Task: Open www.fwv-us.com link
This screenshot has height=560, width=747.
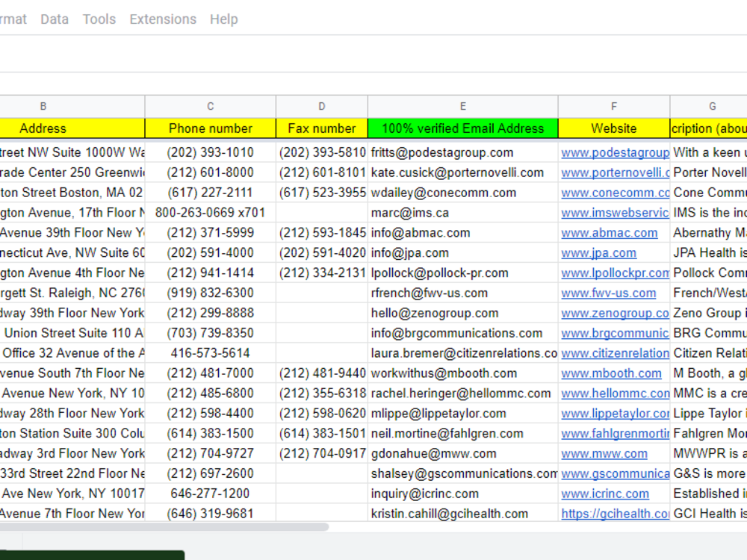Action: coord(608,293)
